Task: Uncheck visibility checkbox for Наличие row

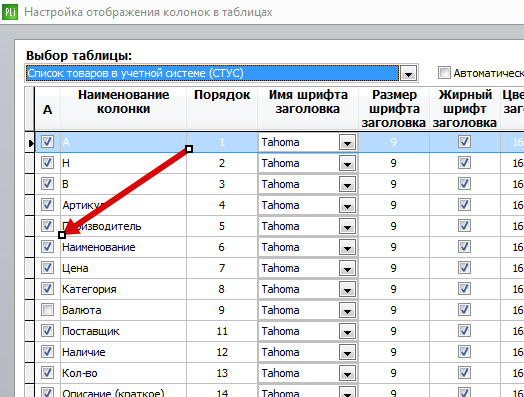Action: tap(47, 352)
